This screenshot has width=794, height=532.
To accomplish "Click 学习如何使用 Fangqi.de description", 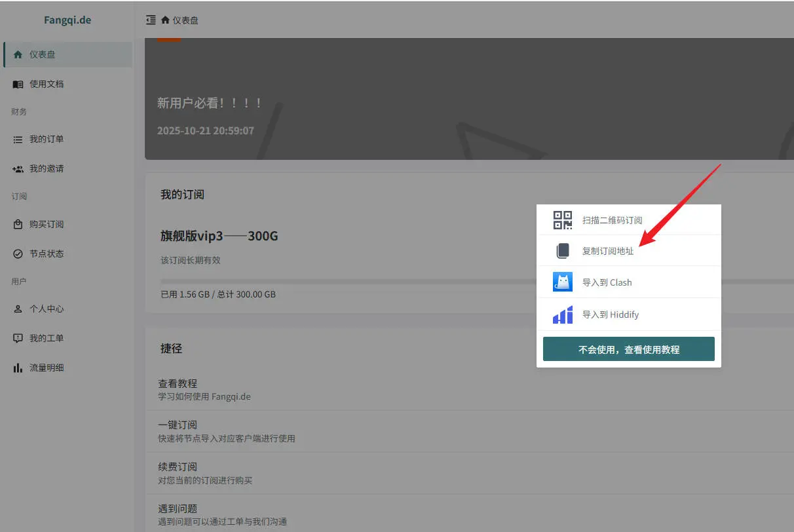I will tap(204, 396).
